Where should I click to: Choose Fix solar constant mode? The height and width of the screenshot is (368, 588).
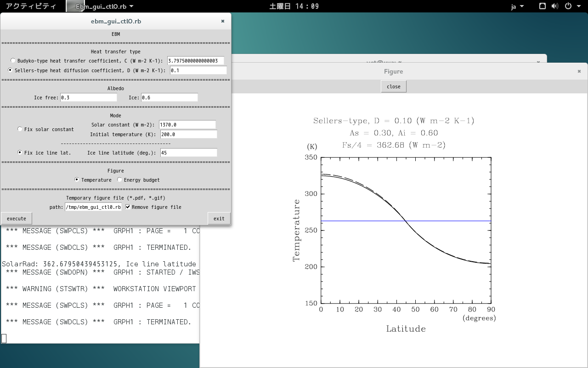(20, 129)
